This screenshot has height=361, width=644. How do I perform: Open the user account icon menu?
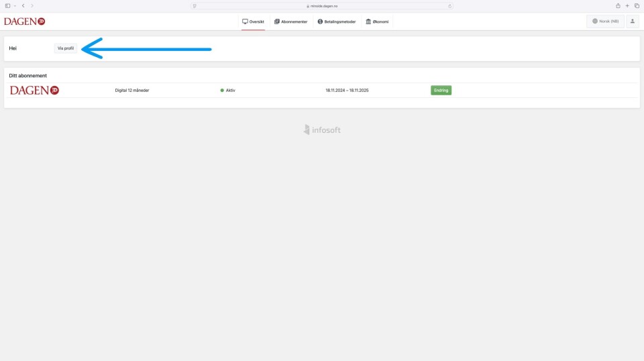click(x=632, y=21)
